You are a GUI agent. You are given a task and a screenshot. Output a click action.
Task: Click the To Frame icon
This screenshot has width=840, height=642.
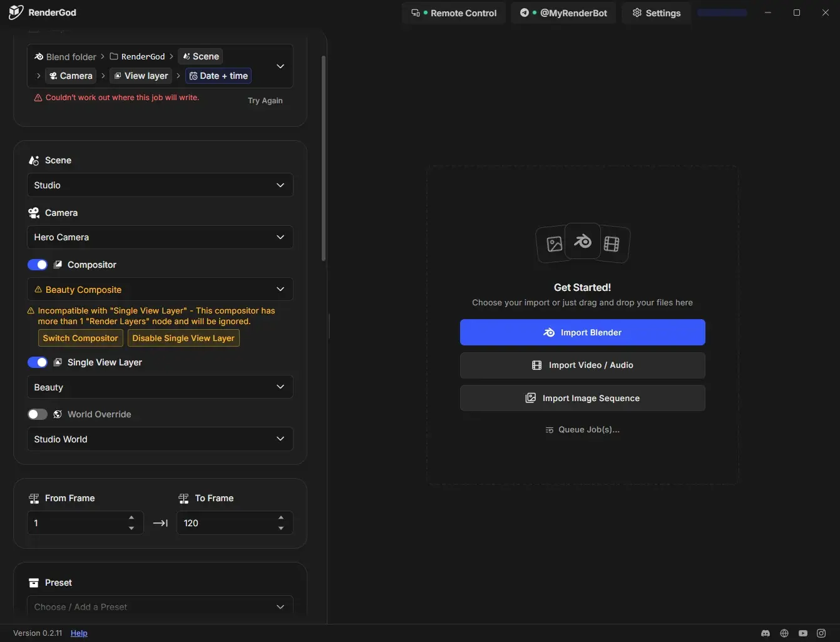pos(183,498)
